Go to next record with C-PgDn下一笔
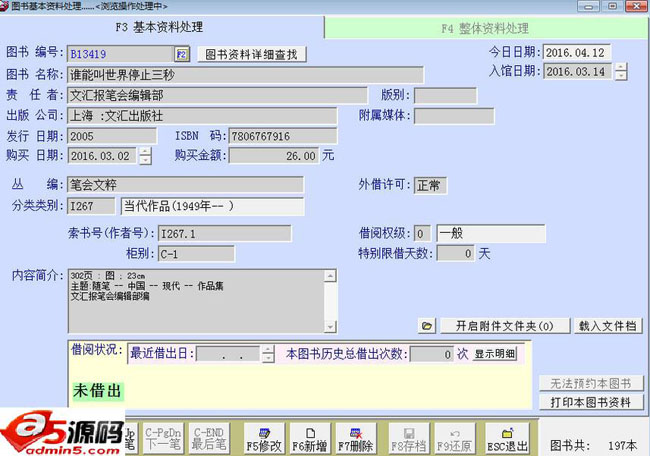The width and height of the screenshot is (650, 456). pyautogui.click(x=163, y=439)
